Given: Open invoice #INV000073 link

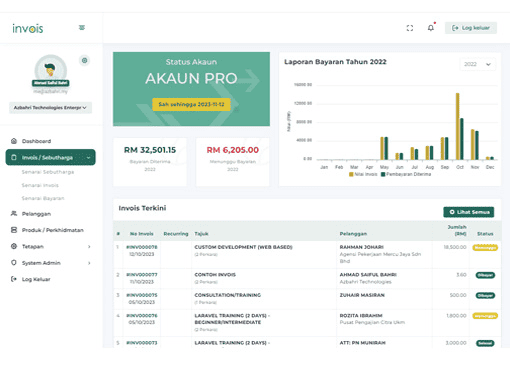Looking at the screenshot, I should click(142, 343).
